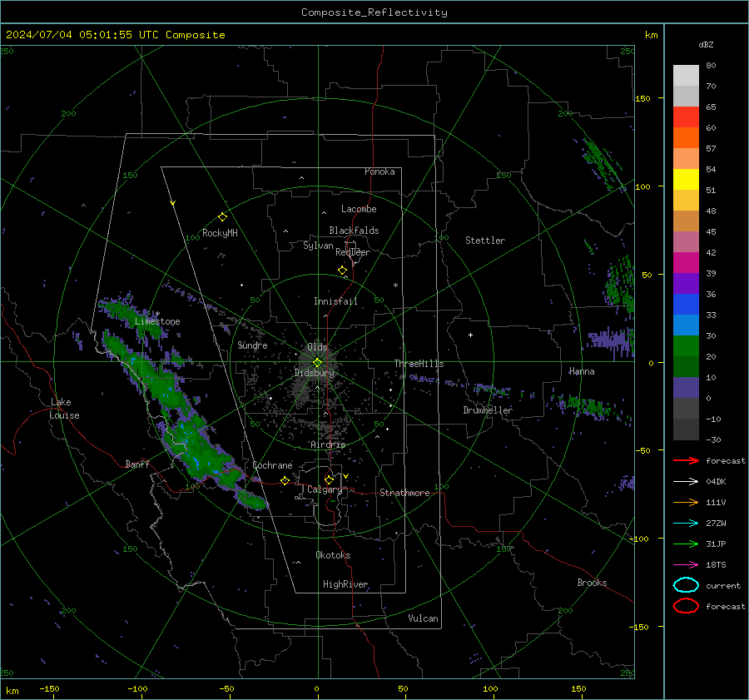Viewport: 749px width, 700px height.
Task: Click the Limestone label on the map
Action: (x=157, y=321)
